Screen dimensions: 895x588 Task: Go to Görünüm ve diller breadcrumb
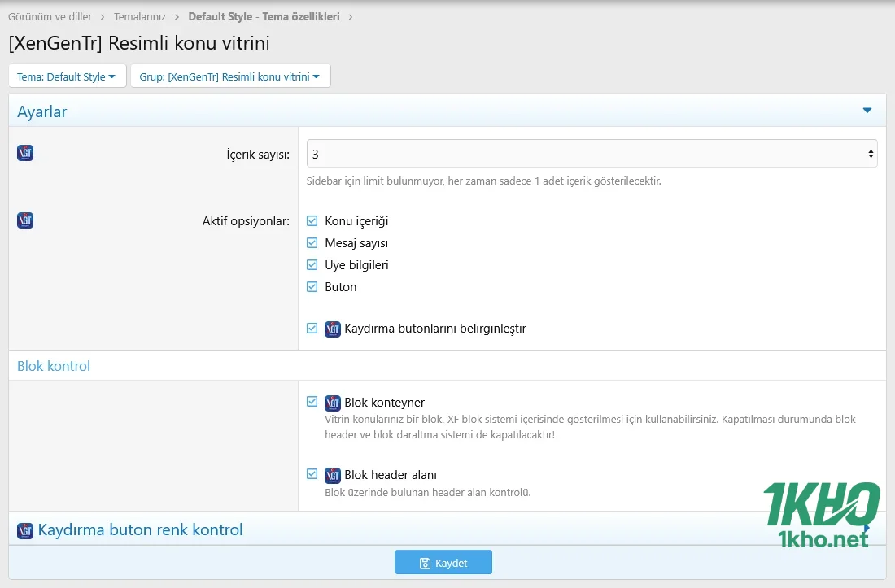50,16
